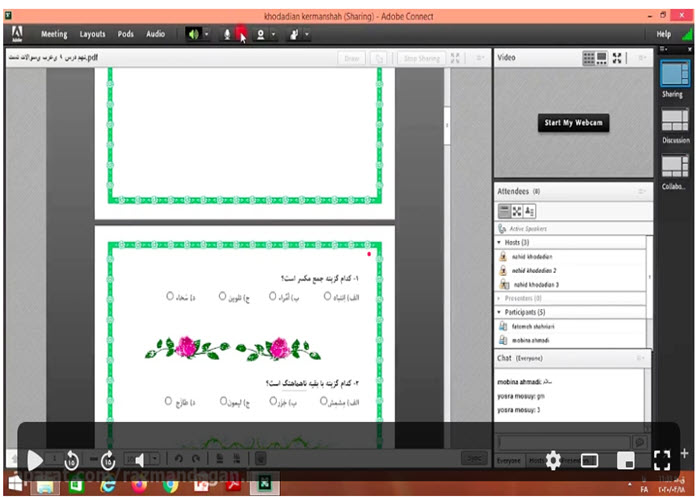Click the Draw button in the Share pod
The image size is (696, 498).
(352, 58)
